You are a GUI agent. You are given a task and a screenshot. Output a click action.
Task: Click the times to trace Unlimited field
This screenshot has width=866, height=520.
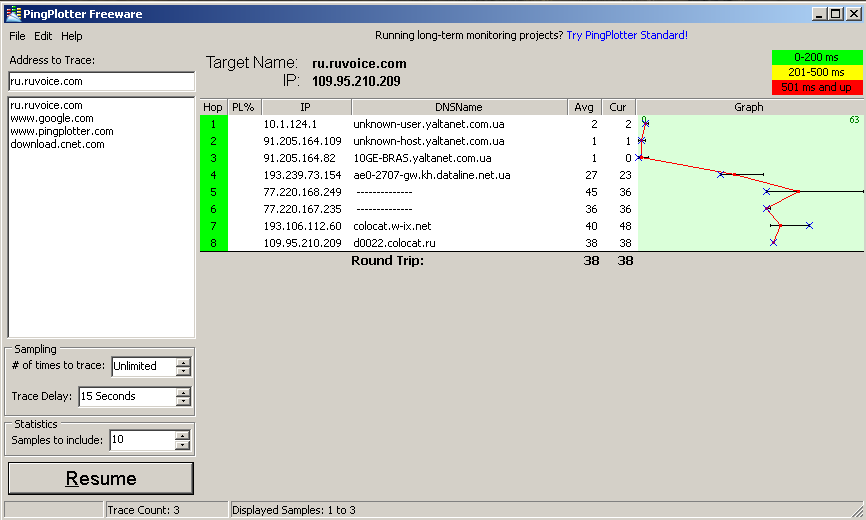[144, 366]
